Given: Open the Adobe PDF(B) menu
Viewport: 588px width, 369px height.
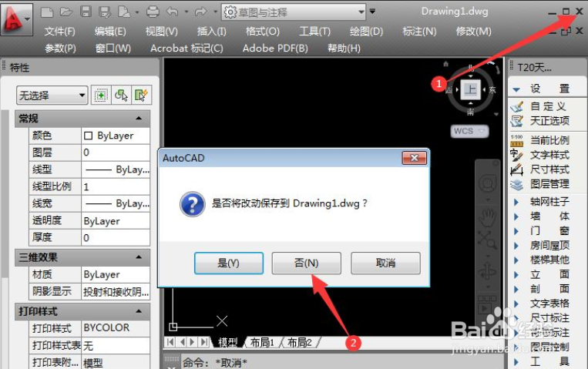Looking at the screenshot, I should (x=275, y=49).
